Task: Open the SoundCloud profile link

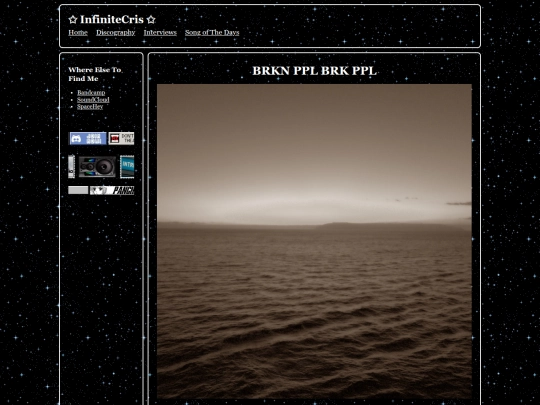Action: (93, 100)
